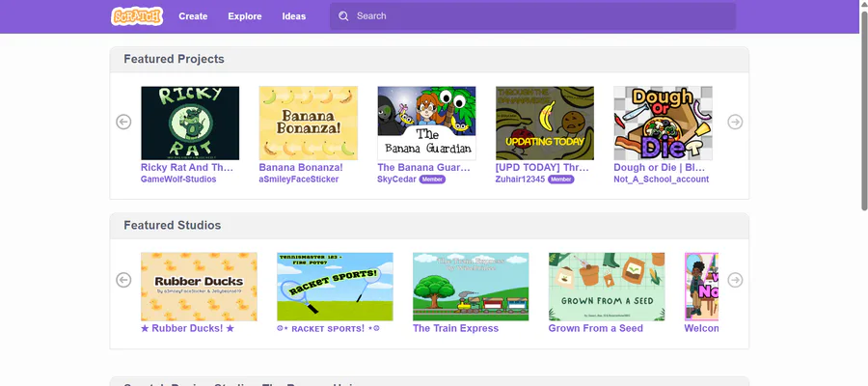This screenshot has height=386, width=868.
Task: Open The Banana Guardian project thumbnail
Action: (x=426, y=123)
